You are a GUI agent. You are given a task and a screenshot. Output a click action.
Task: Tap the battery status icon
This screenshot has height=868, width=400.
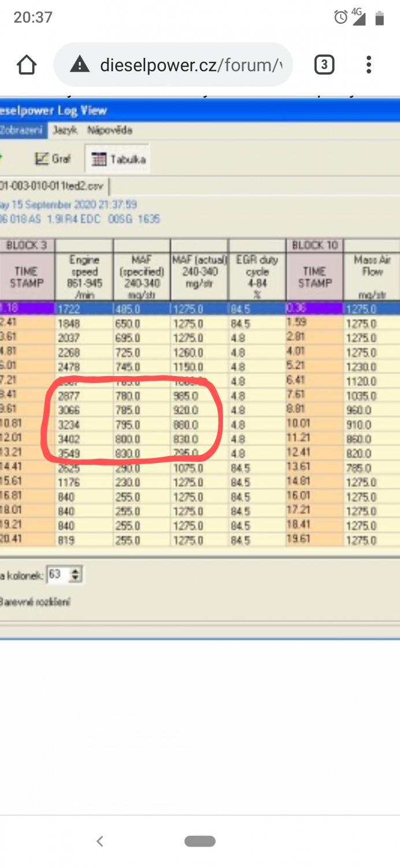click(x=379, y=19)
